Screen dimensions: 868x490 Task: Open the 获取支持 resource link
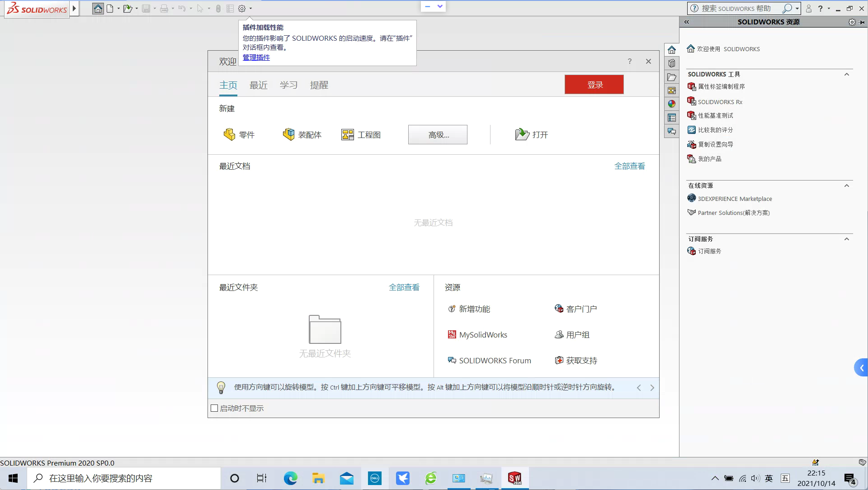pyautogui.click(x=576, y=361)
